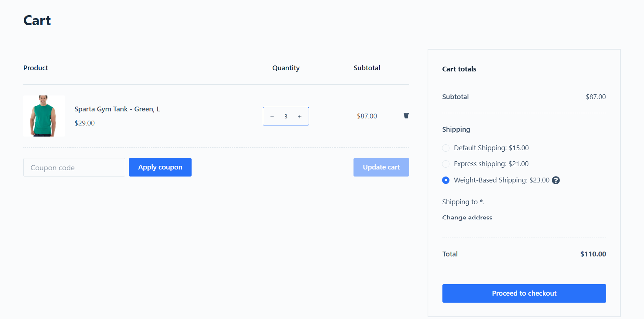The width and height of the screenshot is (644, 319).
Task: Select Default Shipping $15.00 option
Action: coord(446,148)
